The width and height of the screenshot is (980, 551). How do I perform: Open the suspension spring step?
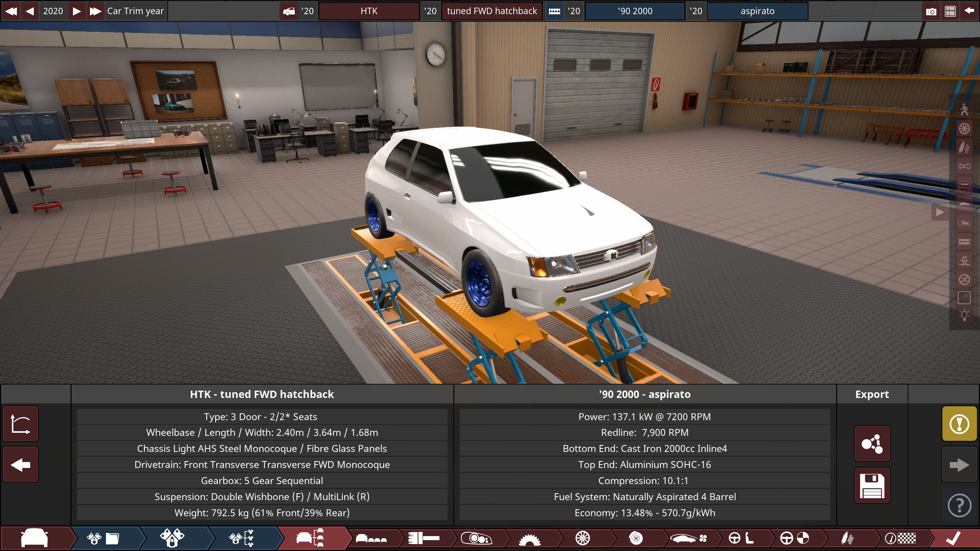point(848,538)
